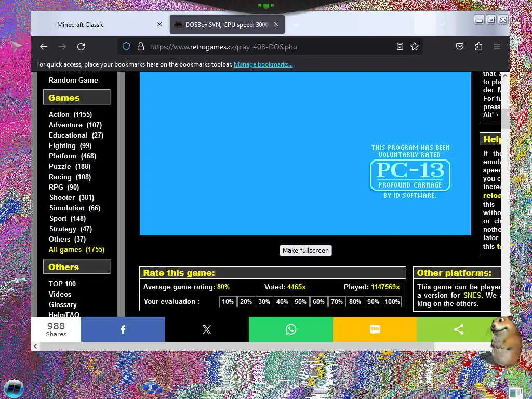Open the Adventure (107) category

[75, 125]
